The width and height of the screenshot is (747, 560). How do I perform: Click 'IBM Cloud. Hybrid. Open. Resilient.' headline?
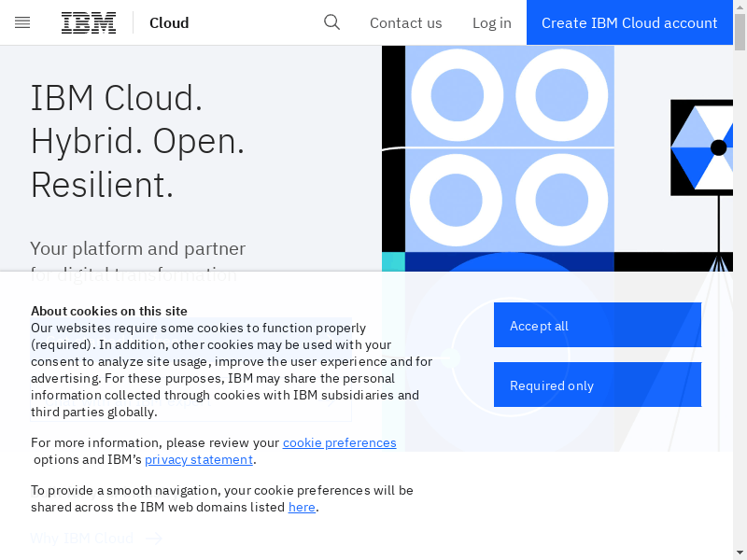tap(137, 141)
